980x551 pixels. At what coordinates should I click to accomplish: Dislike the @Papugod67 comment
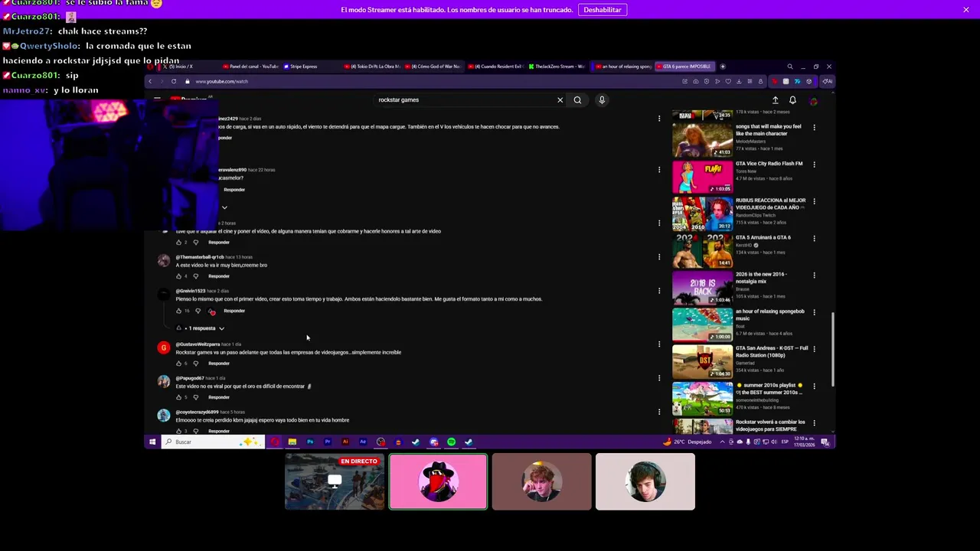[195, 397]
